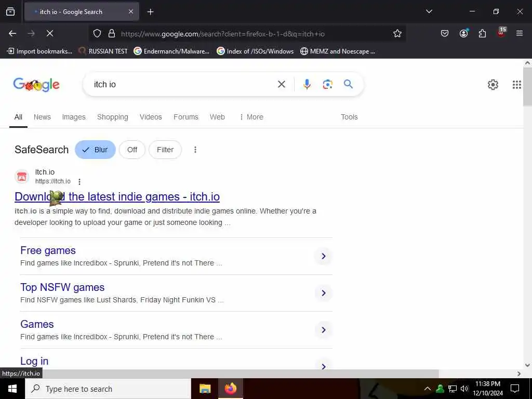Switch to Images results tab

pos(74,117)
